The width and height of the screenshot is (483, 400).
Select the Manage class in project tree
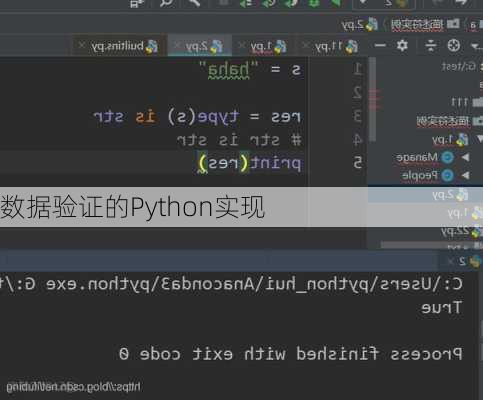[425, 157]
